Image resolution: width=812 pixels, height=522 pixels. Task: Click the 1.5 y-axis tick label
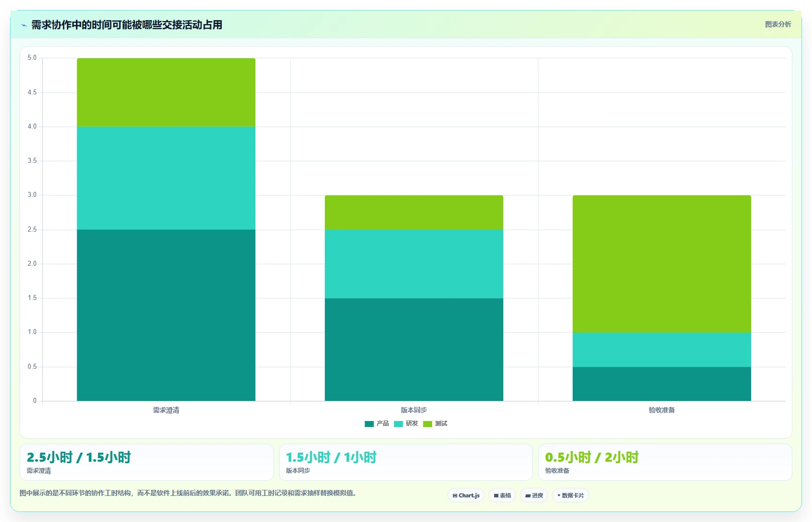point(32,298)
